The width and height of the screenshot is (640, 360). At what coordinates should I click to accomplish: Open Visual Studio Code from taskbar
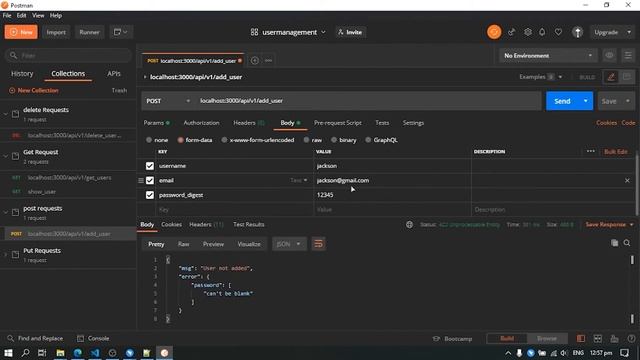(95, 353)
